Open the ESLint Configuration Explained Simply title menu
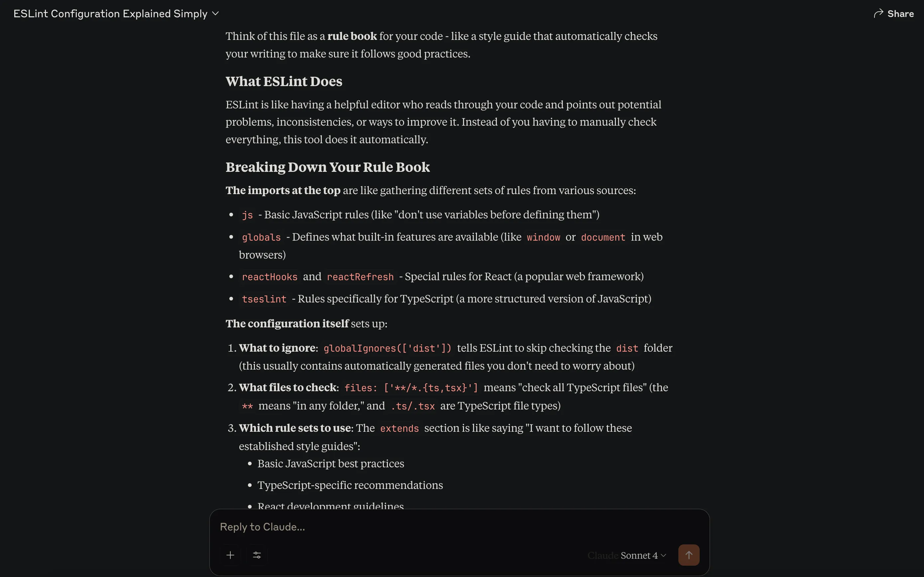The image size is (924, 577). coord(110,14)
